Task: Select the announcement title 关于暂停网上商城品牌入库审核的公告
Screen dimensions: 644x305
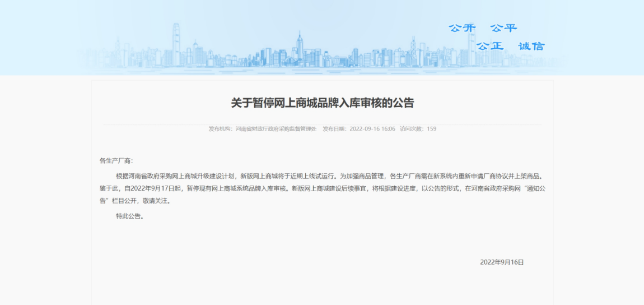Action: (323, 103)
